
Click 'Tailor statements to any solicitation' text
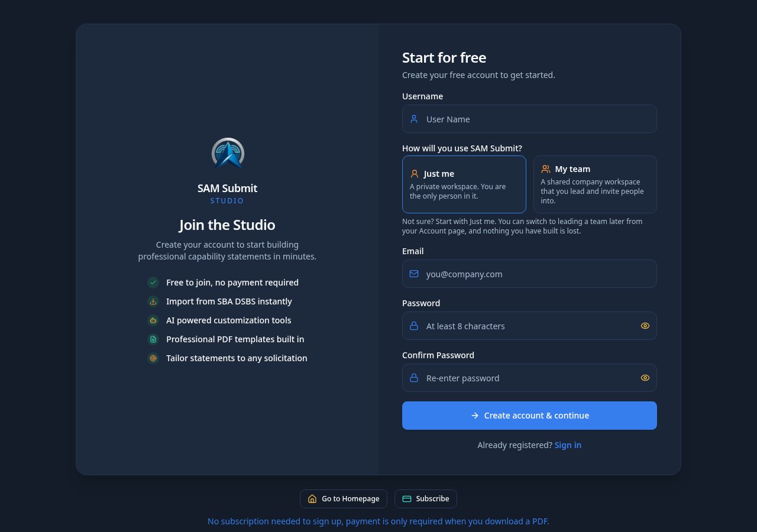pyautogui.click(x=237, y=358)
